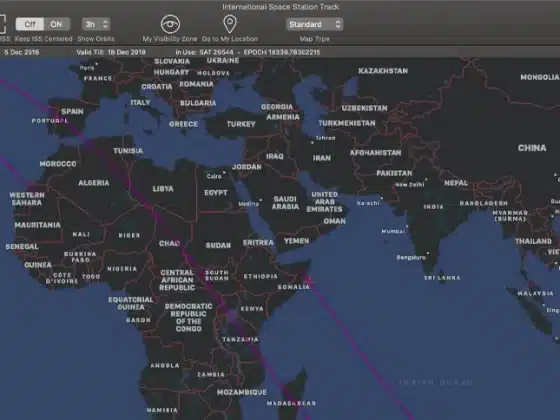Open the Standard map type dropdown
This screenshot has height=420, width=560.
click(315, 24)
